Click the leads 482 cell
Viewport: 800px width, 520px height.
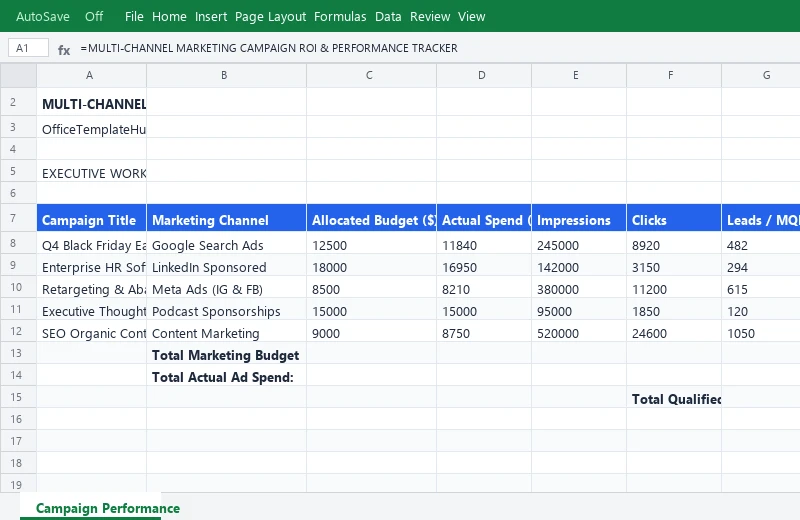point(761,243)
